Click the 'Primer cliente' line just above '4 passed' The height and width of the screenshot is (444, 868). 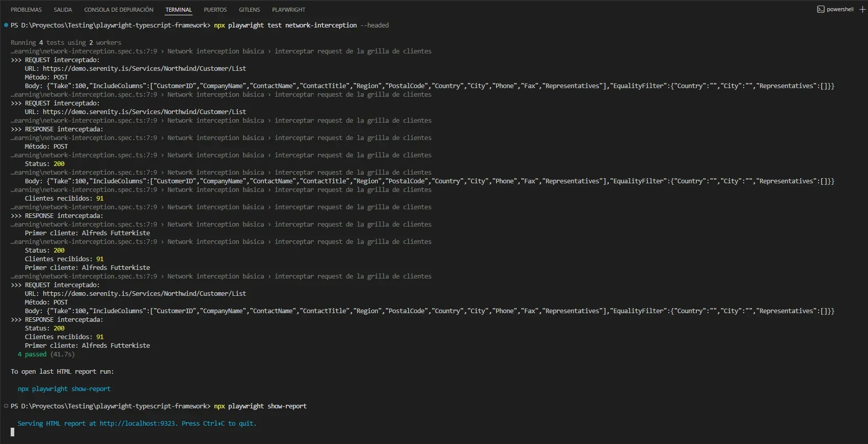coord(88,345)
